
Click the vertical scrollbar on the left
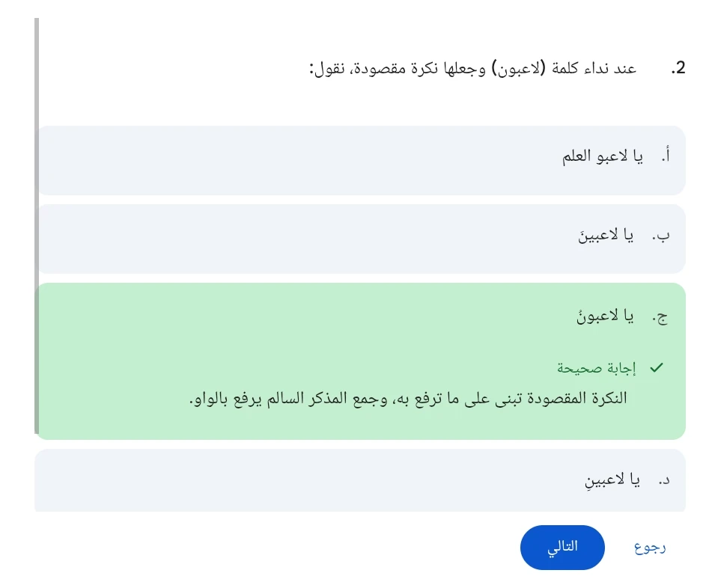36,224
